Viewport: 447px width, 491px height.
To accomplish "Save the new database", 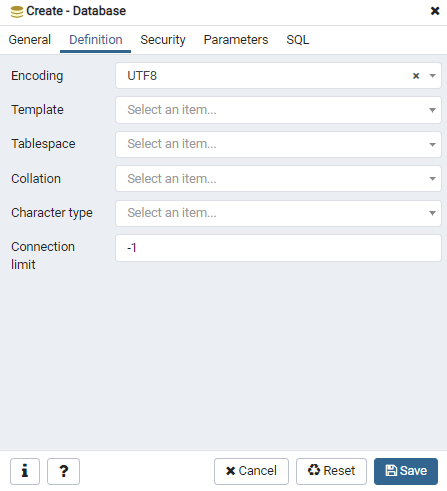I will click(406, 471).
